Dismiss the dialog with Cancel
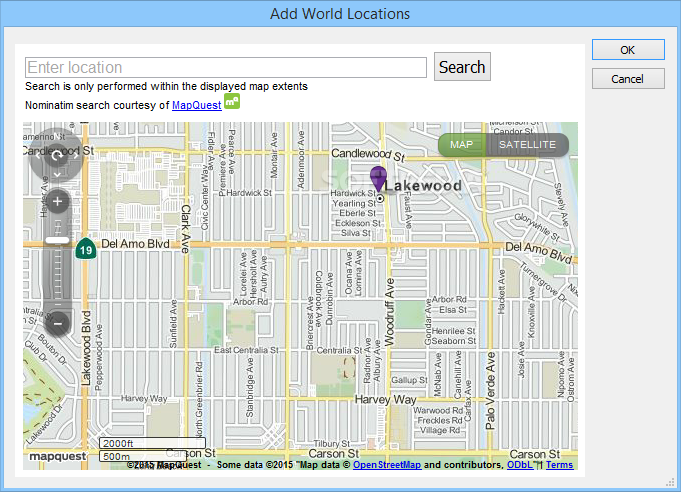The height and width of the screenshot is (492, 681). tap(628, 79)
